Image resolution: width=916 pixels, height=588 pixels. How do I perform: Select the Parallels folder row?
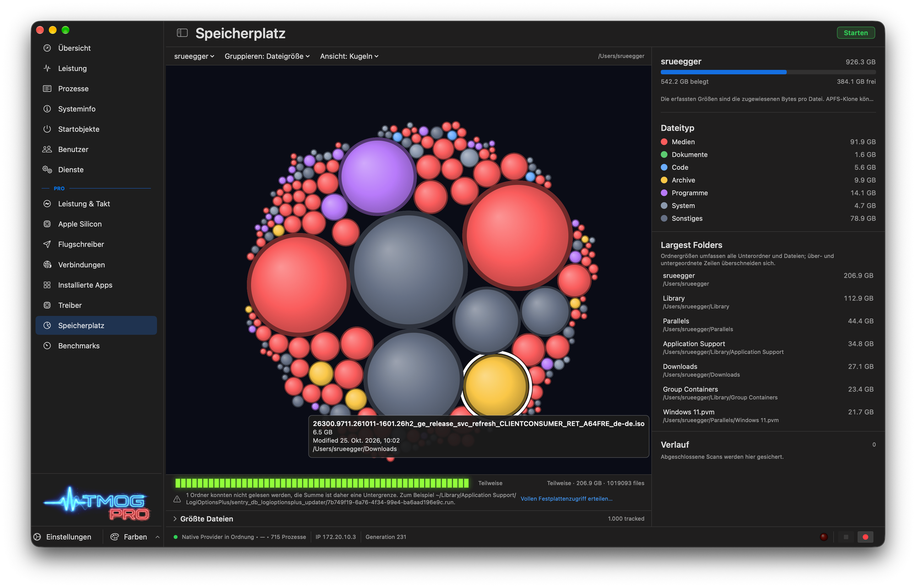(768, 325)
